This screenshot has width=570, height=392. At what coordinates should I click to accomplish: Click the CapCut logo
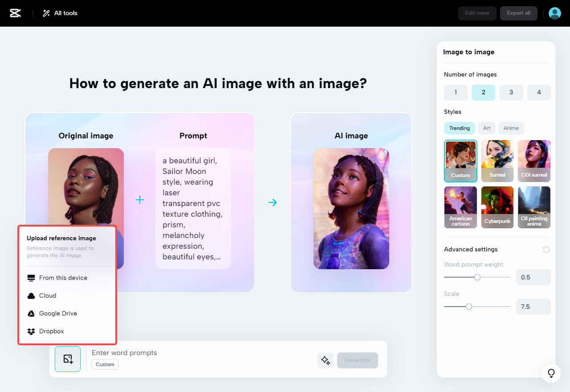[15, 13]
